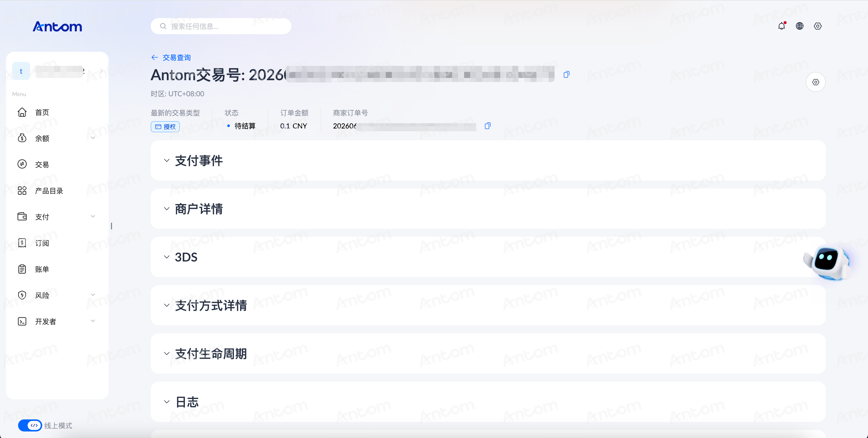Click the 风险 shield icon
The image size is (868, 438).
(22, 295)
